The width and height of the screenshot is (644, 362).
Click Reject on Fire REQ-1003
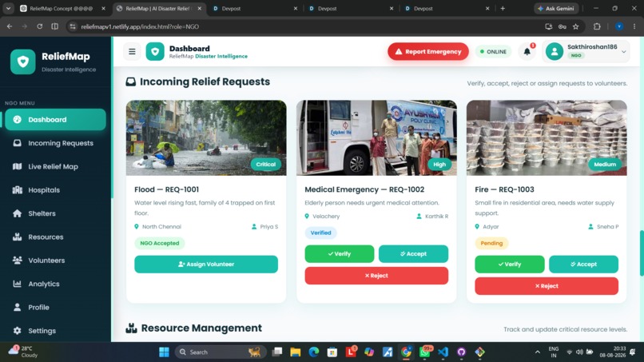click(547, 286)
